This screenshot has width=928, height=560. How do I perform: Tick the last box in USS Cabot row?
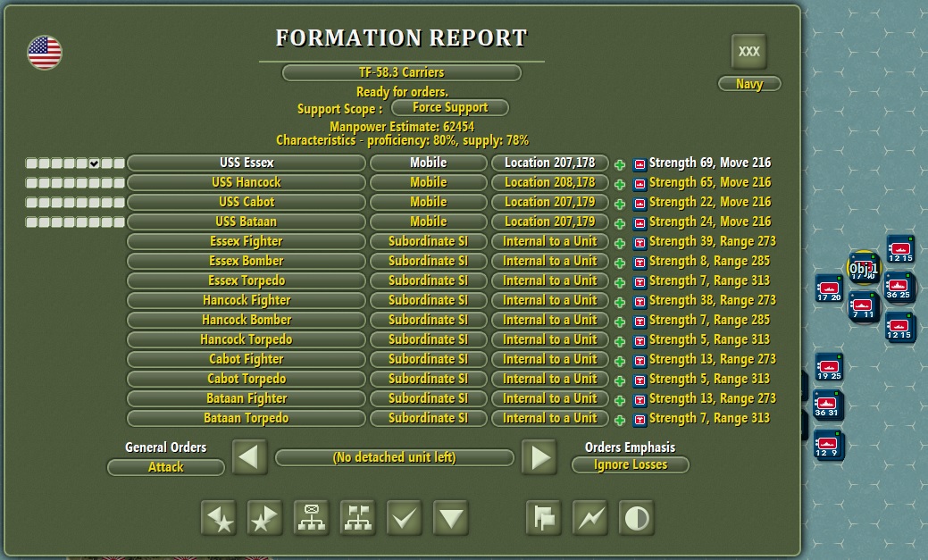119,203
